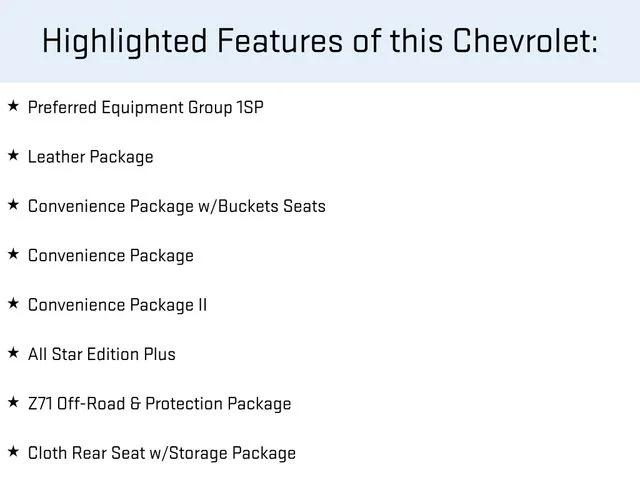Click the star icon beside Convenience Package
The image size is (640, 480).
tap(13, 254)
